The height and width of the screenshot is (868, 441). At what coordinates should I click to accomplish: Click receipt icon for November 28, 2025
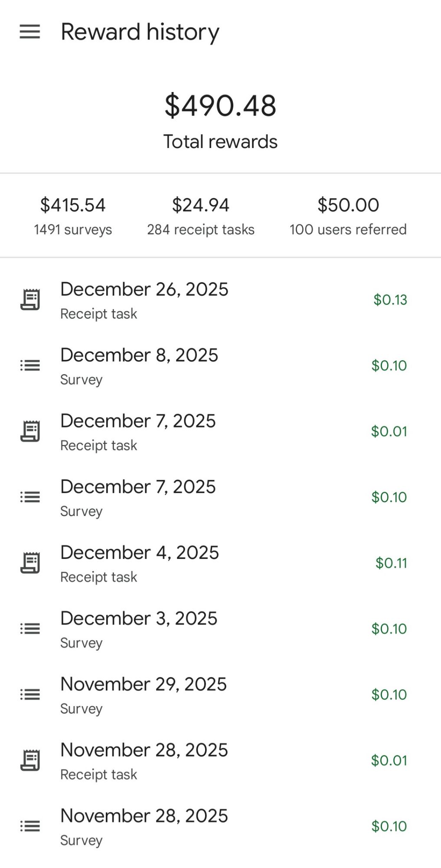point(30,760)
